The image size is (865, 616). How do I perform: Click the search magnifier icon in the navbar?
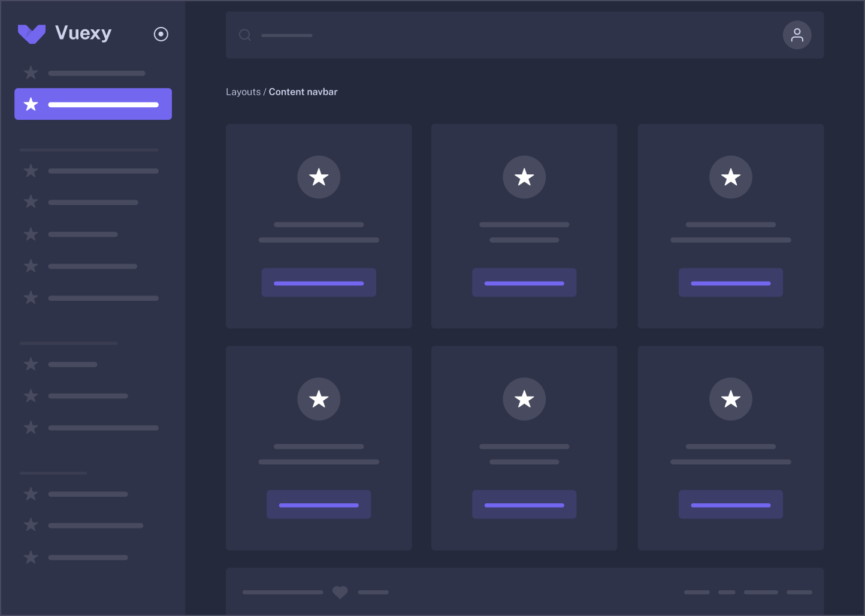pyautogui.click(x=244, y=35)
